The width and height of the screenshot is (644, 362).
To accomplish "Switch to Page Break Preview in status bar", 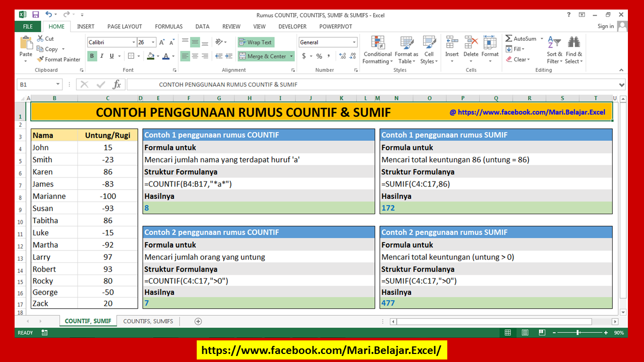I will [542, 333].
